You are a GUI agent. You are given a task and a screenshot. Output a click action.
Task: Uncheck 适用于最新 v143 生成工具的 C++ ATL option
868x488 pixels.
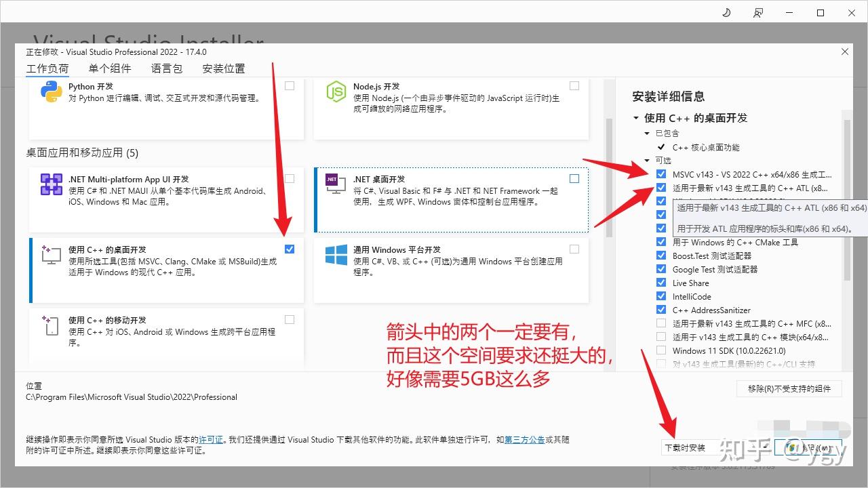661,188
